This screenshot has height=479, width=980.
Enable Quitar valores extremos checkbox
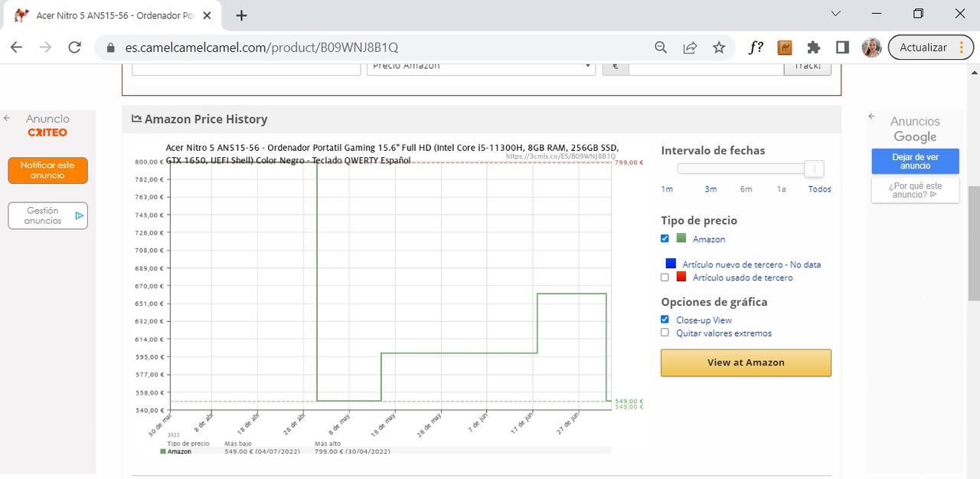click(x=665, y=333)
